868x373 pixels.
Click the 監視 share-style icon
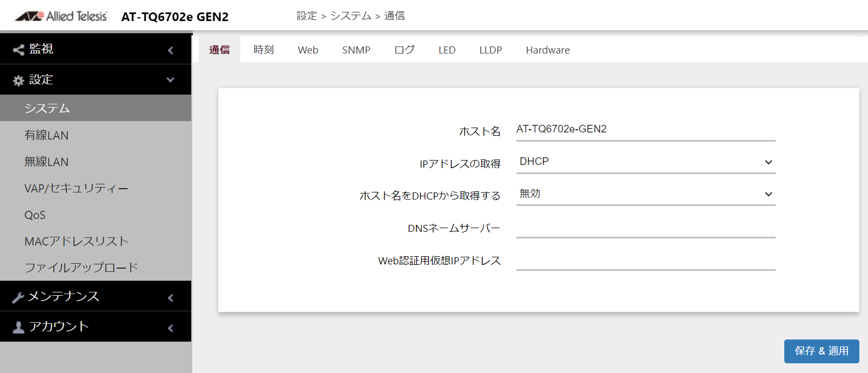[x=18, y=50]
